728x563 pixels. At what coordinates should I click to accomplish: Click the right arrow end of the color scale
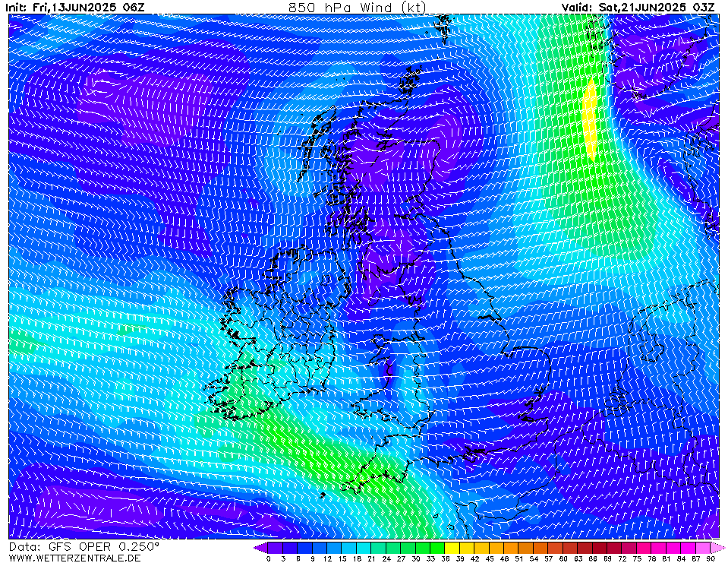click(x=718, y=548)
